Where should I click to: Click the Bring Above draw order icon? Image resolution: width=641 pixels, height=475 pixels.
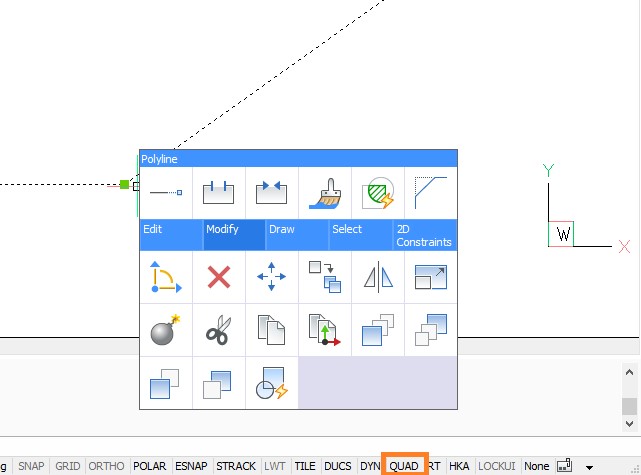click(x=166, y=383)
